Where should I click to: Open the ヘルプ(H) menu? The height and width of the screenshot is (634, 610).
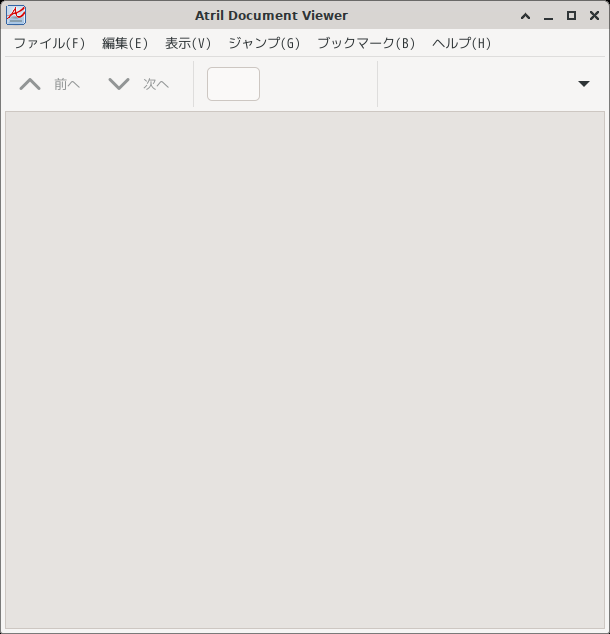(462, 43)
